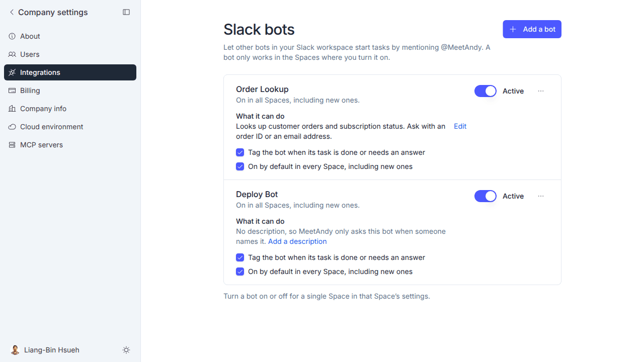Uncheck Order Lookup tag-the-bot checkbox

[x=240, y=152]
